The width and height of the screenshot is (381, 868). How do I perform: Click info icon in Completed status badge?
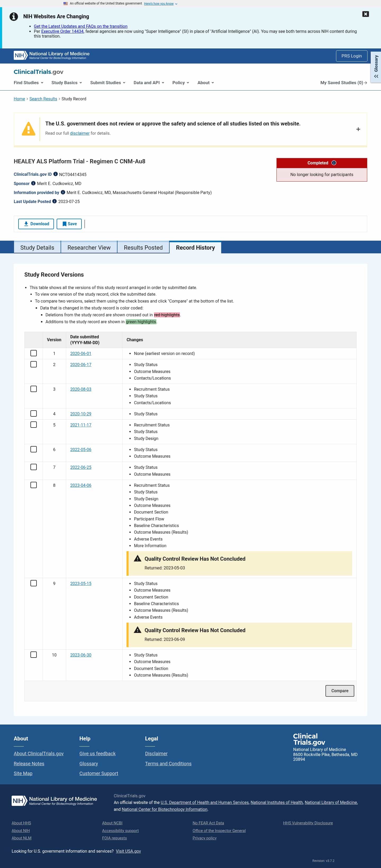point(334,163)
